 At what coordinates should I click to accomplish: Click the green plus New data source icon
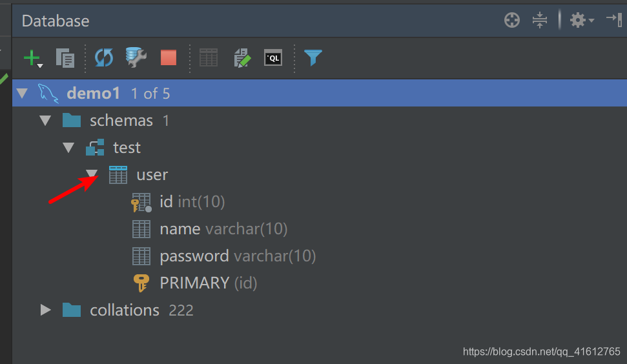pyautogui.click(x=33, y=58)
